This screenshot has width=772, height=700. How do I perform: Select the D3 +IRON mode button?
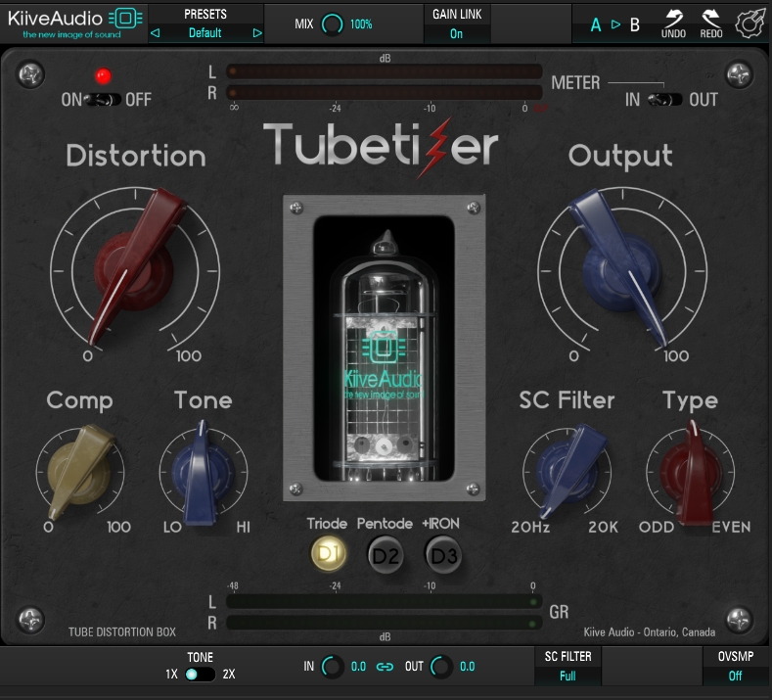[x=443, y=556]
